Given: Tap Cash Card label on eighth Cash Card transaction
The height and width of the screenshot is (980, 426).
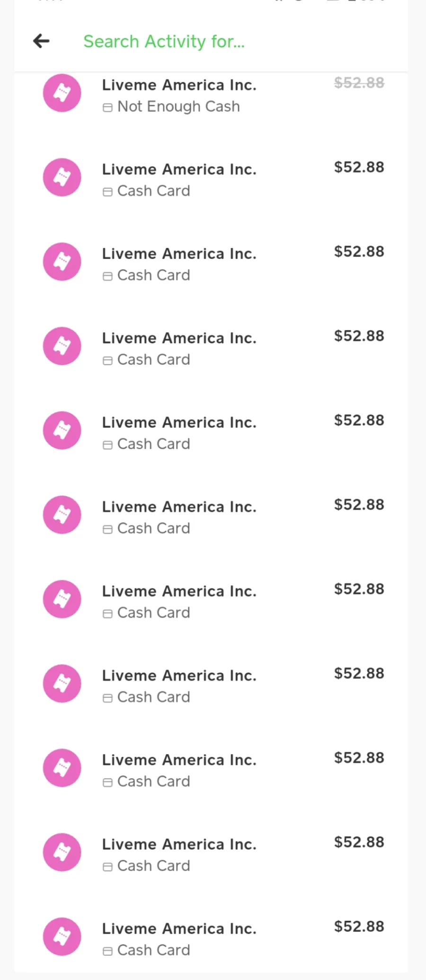Looking at the screenshot, I should coord(153,781).
